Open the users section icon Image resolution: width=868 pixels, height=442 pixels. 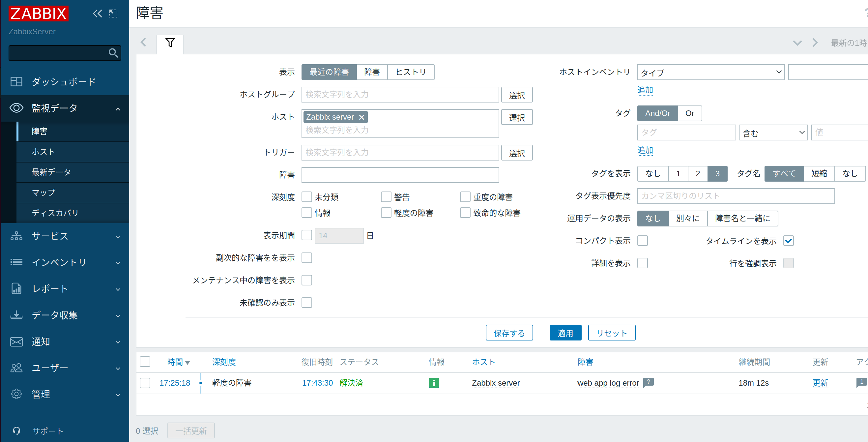pos(16,368)
